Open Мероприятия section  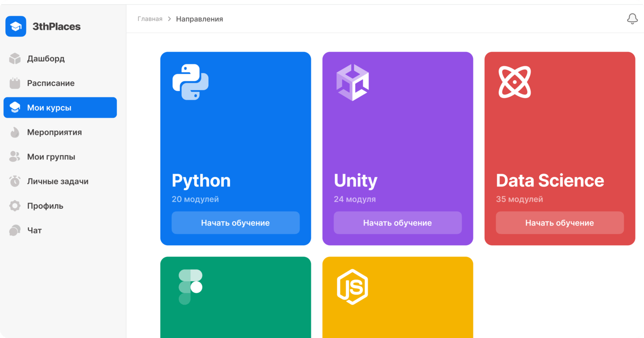point(60,132)
